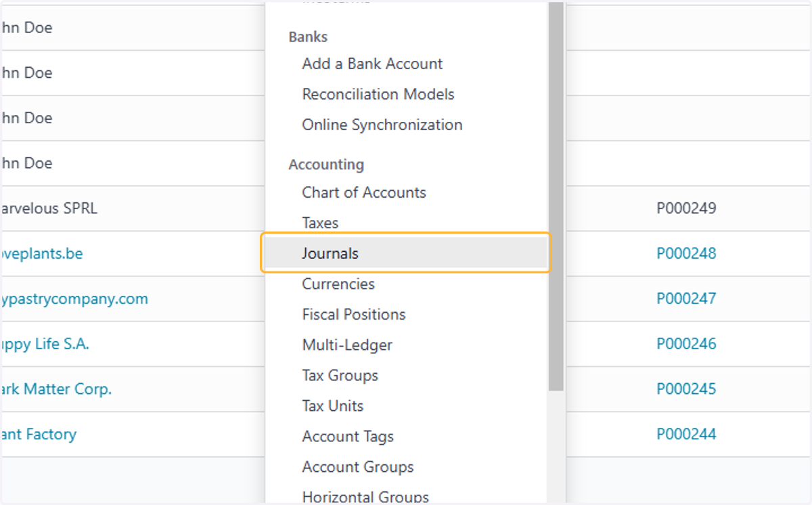Select Account Tags menu item
The image size is (812, 505).
pyautogui.click(x=348, y=436)
